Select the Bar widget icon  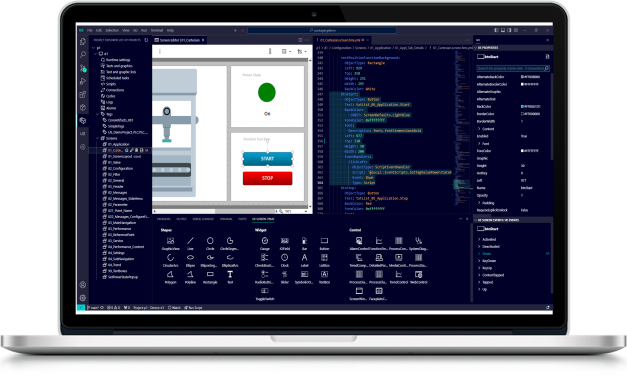tap(304, 241)
